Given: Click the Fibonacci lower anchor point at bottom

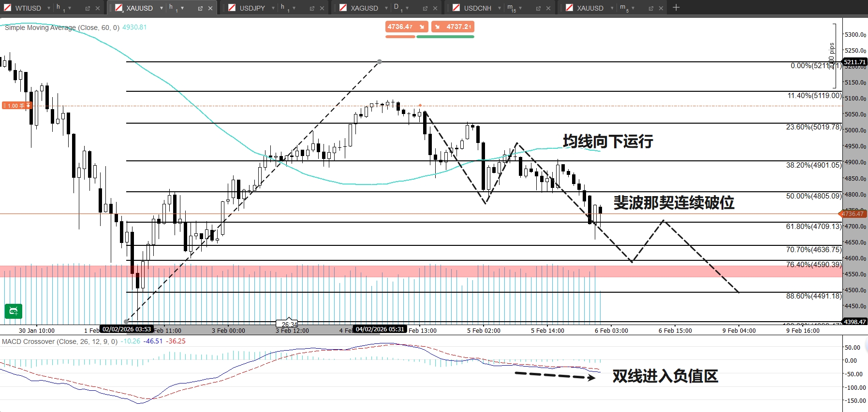Looking at the screenshot, I should (127, 322).
